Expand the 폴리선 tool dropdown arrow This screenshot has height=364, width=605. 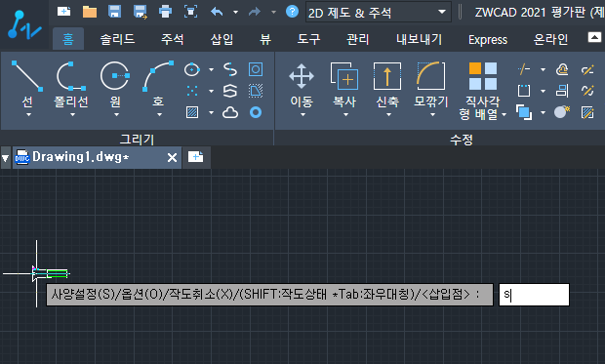[x=72, y=114]
